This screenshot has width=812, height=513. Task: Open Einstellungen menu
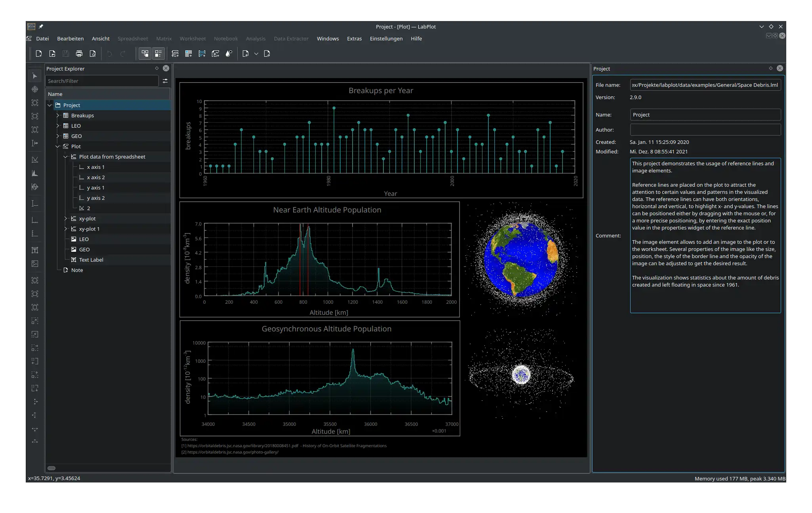(x=386, y=38)
